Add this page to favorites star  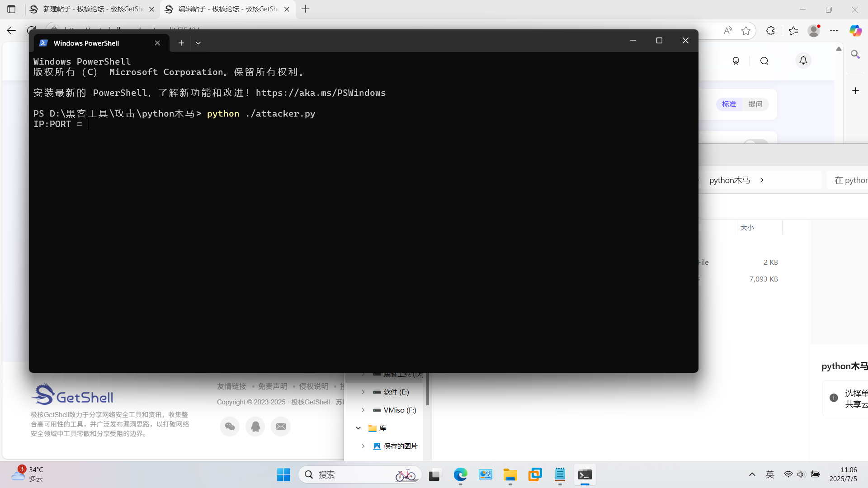[x=746, y=30]
